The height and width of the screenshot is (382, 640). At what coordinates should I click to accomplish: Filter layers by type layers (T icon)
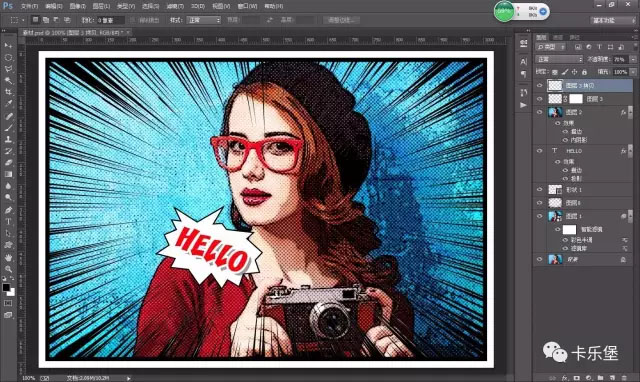click(x=599, y=47)
